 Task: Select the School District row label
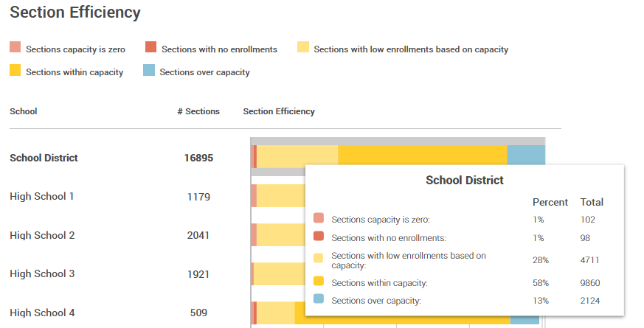[44, 158]
